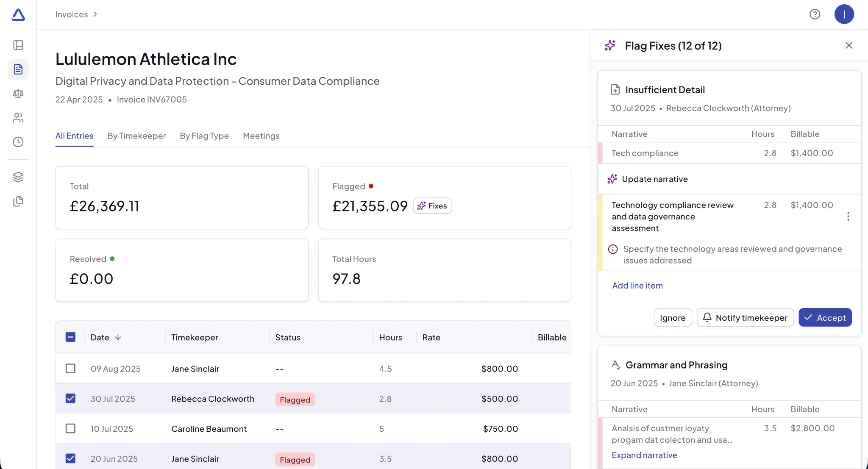Image resolution: width=868 pixels, height=469 pixels.
Task: Check the 09 Aug 2025 Jane Sinclair row
Action: pyautogui.click(x=70, y=369)
